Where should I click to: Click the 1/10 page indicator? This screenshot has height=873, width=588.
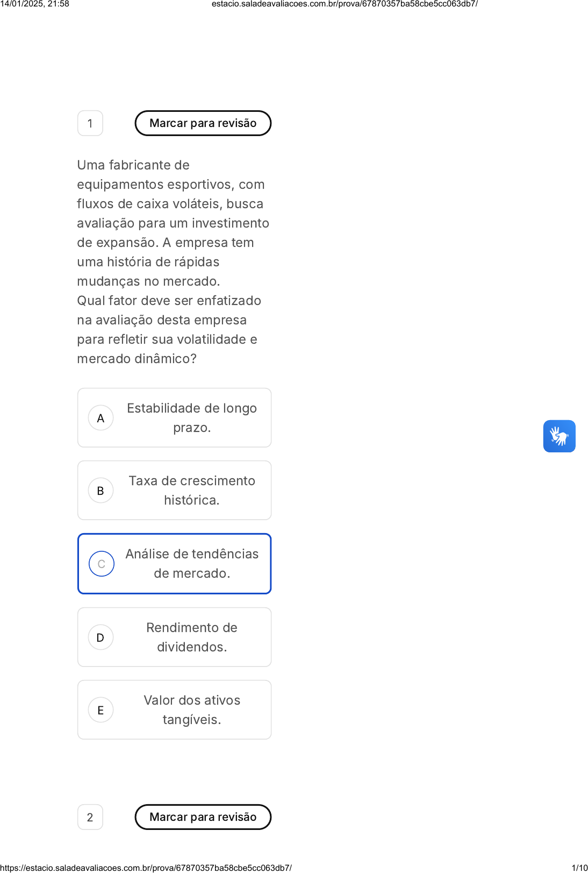tap(579, 868)
